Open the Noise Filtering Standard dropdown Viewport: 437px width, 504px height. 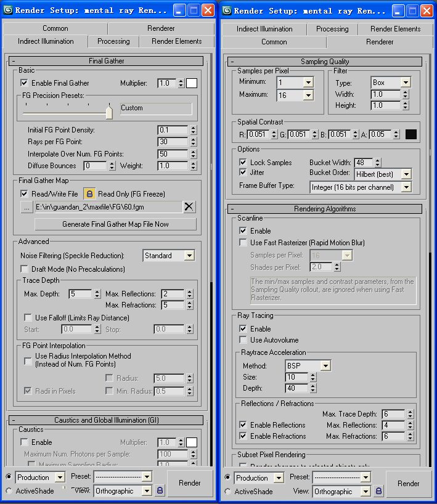(x=190, y=256)
